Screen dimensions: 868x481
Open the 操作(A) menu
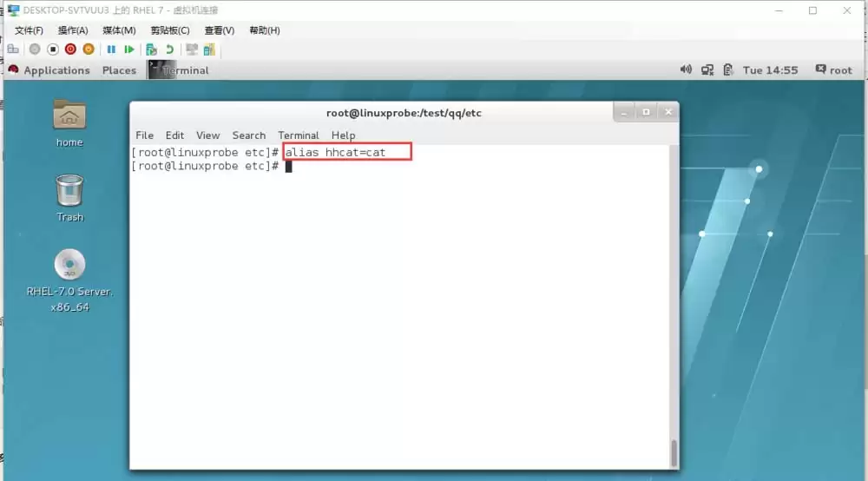73,30
